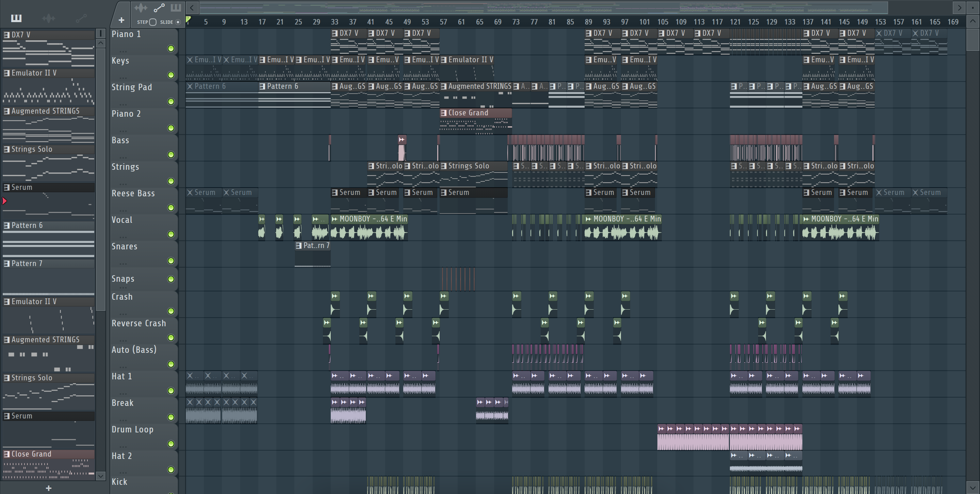Toggle STEP editing mode
Viewport: 980px width, 494px height.
152,22
